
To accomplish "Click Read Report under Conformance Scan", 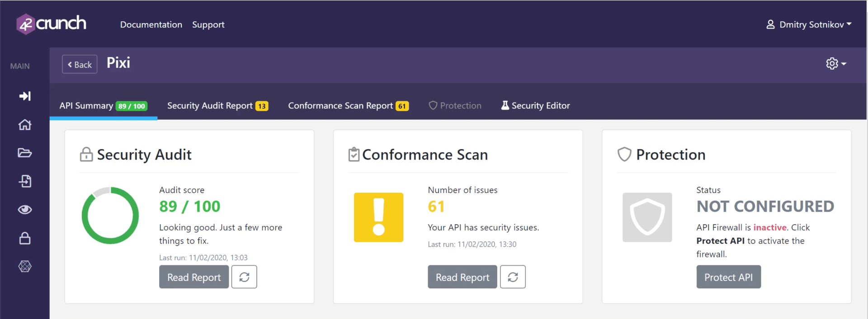I will [x=462, y=277].
